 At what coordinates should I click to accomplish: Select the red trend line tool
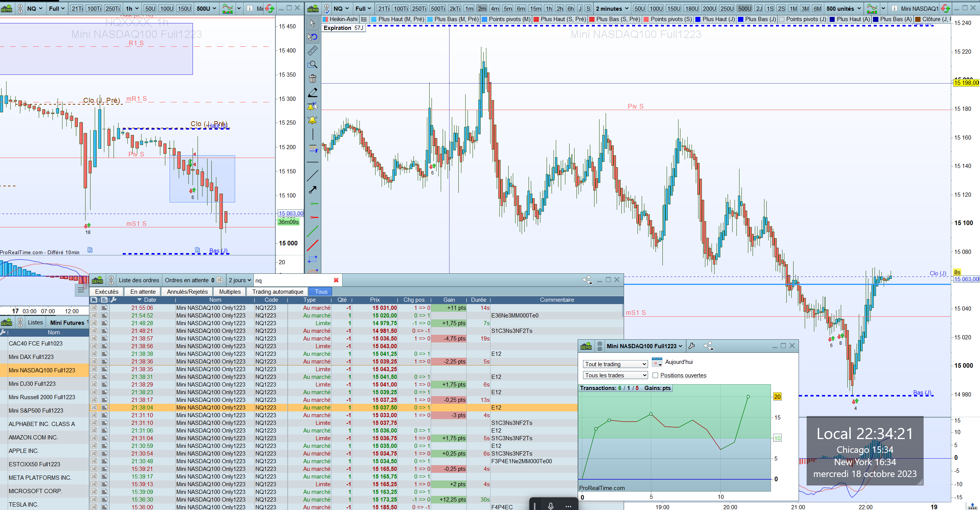coord(313,245)
